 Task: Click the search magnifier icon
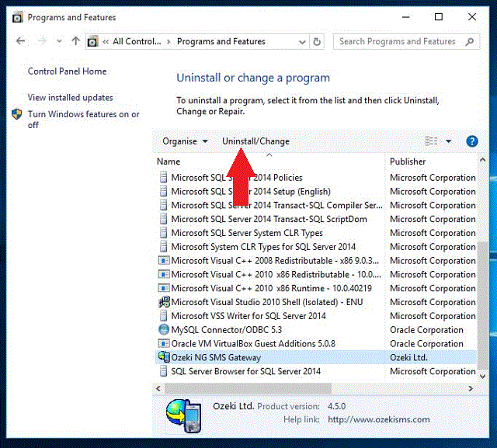click(470, 41)
